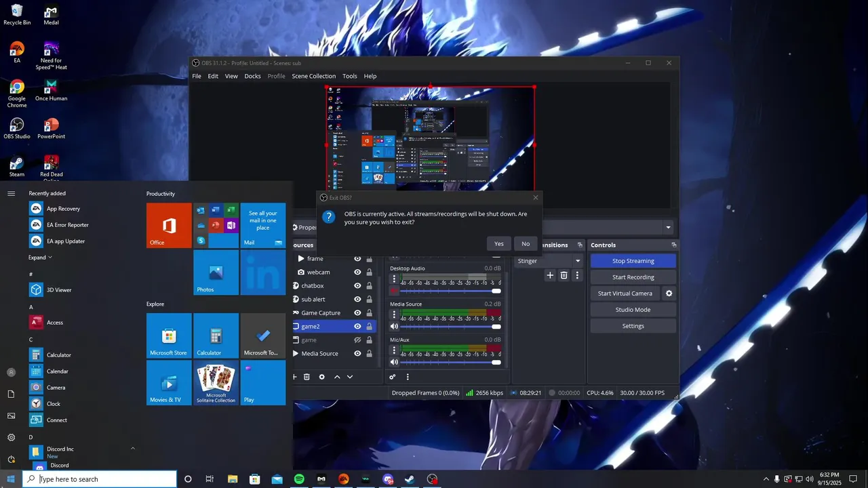Click the Media Source volume slider
868x488 pixels.
pyautogui.click(x=451, y=327)
